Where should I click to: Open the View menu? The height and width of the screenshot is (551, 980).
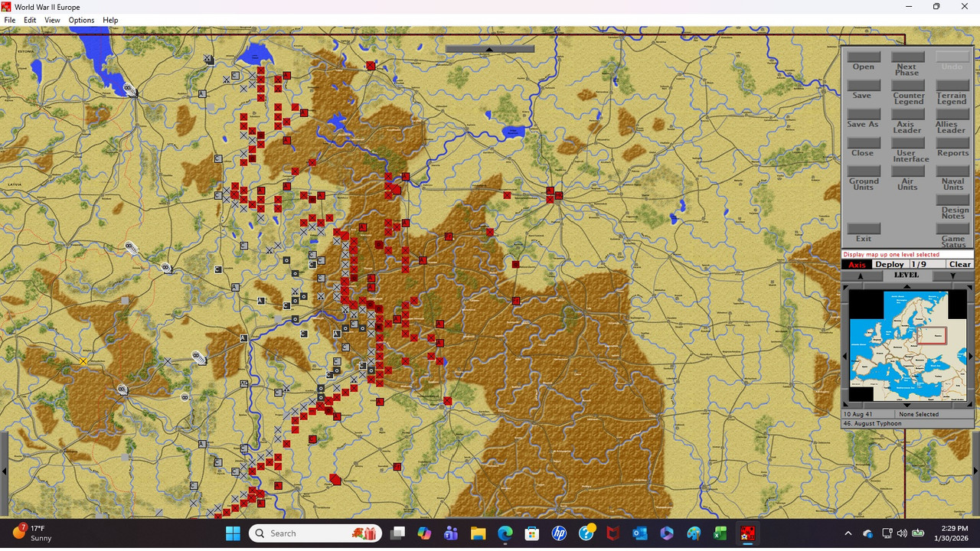52,20
